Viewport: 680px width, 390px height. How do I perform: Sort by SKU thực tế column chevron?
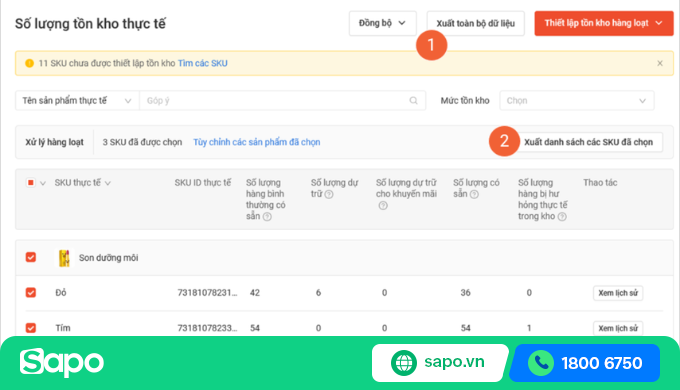tap(108, 183)
